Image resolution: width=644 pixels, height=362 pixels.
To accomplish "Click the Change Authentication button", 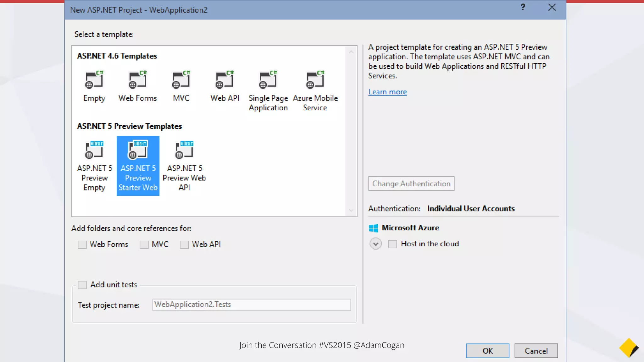I will (411, 184).
